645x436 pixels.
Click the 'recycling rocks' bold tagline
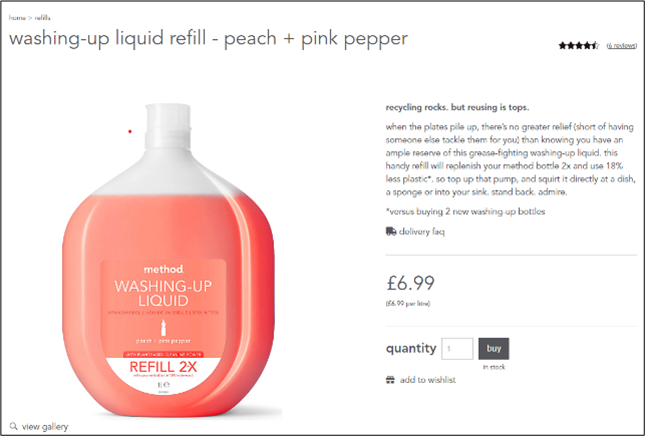coord(457,107)
